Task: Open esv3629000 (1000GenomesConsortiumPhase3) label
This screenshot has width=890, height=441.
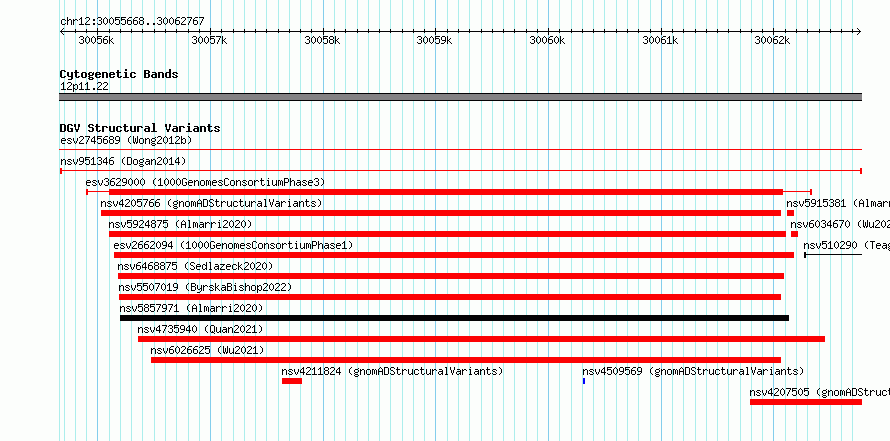Action: click(x=205, y=182)
